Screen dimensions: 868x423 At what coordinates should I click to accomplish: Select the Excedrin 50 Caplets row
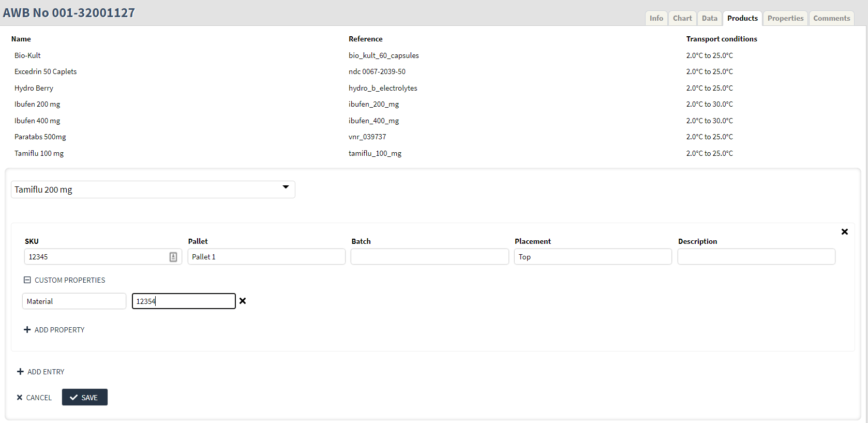click(46, 71)
